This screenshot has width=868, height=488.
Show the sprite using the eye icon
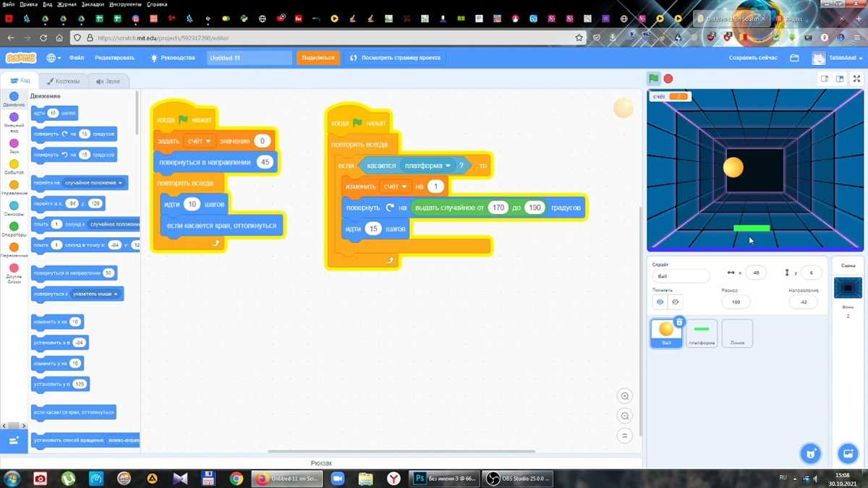(660, 301)
